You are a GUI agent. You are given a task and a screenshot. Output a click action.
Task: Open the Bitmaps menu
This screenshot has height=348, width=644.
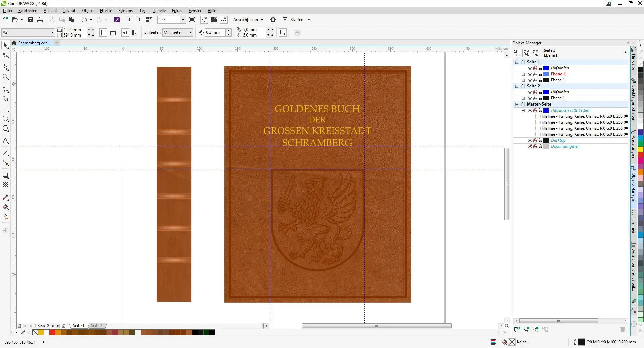(x=125, y=11)
